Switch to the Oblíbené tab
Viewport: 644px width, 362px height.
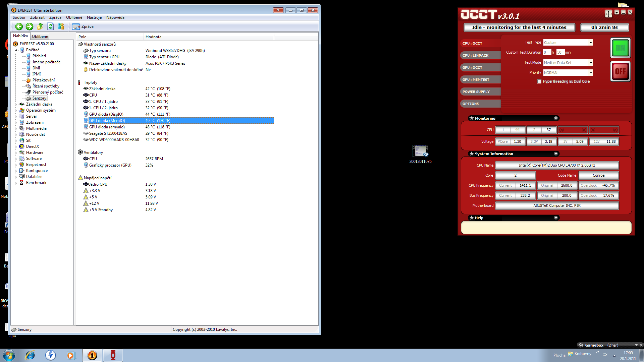40,36
